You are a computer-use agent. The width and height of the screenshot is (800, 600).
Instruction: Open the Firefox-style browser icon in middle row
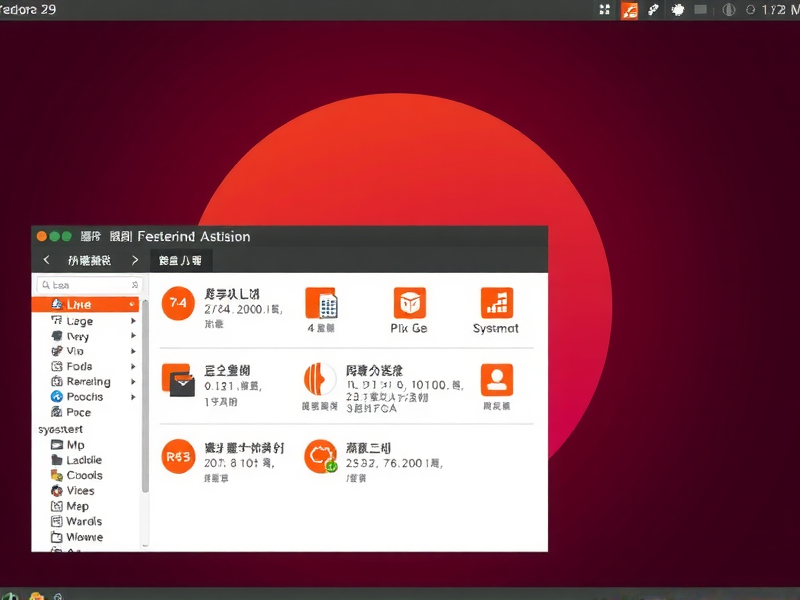point(320,381)
